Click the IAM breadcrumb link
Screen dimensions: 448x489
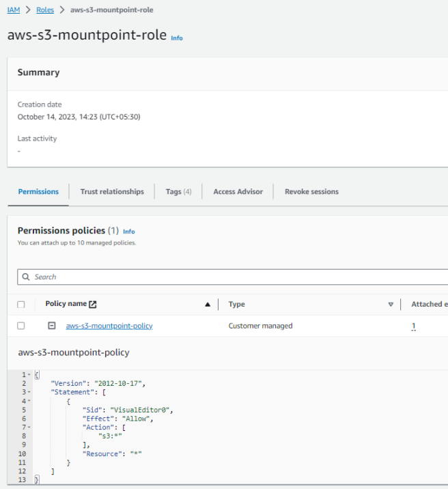click(14, 10)
